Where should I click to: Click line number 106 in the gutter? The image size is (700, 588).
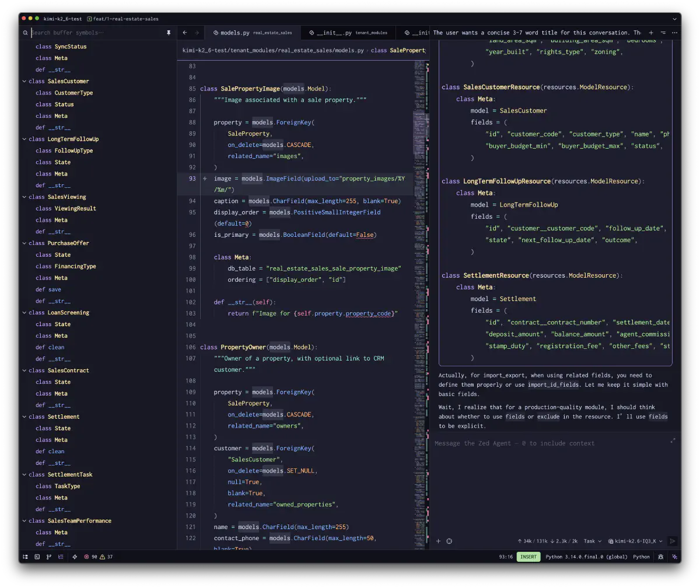[191, 347]
